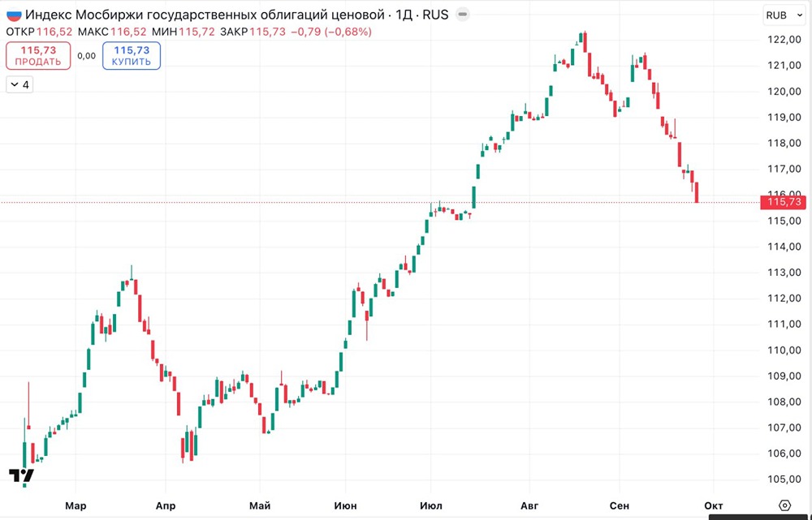Click the Сен date axis label

[x=619, y=505]
